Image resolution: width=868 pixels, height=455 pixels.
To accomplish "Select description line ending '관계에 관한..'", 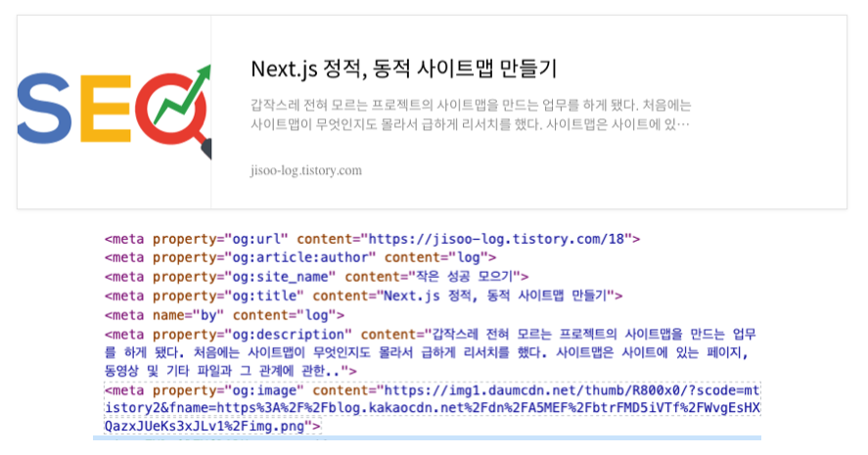I will [x=230, y=371].
